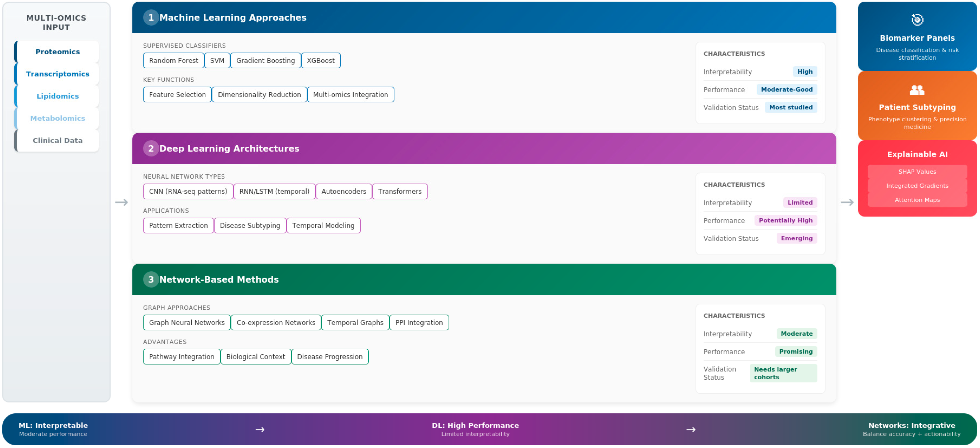
Task: Select the XGBoost tag
Action: click(321, 60)
